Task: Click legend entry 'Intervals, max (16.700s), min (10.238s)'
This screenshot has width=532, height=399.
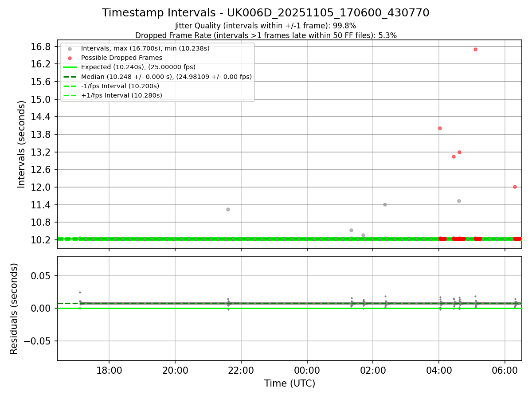Action: (x=145, y=48)
